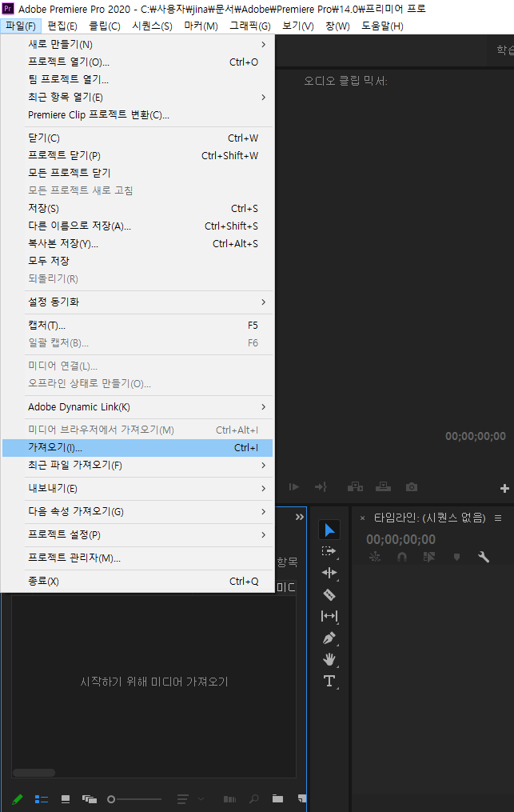The height and width of the screenshot is (812, 514).
Task: Choose 캡처(T)... menu item
Action: tap(137, 326)
